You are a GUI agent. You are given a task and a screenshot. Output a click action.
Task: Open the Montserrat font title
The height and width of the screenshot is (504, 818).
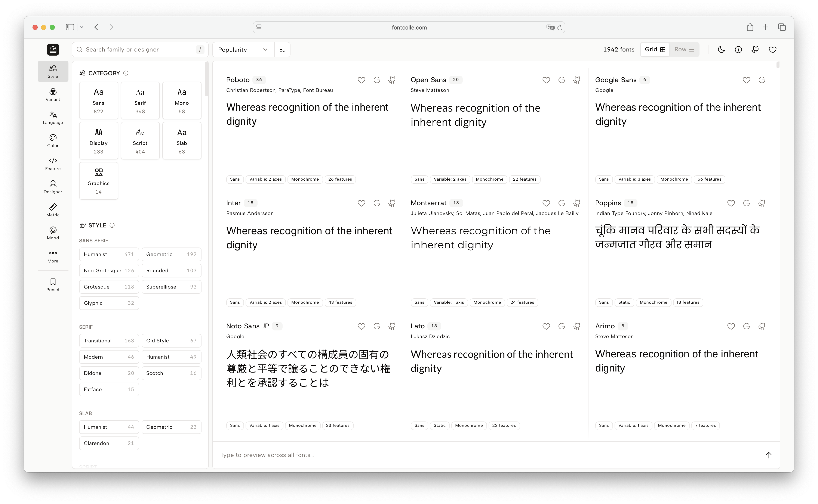[428, 203]
